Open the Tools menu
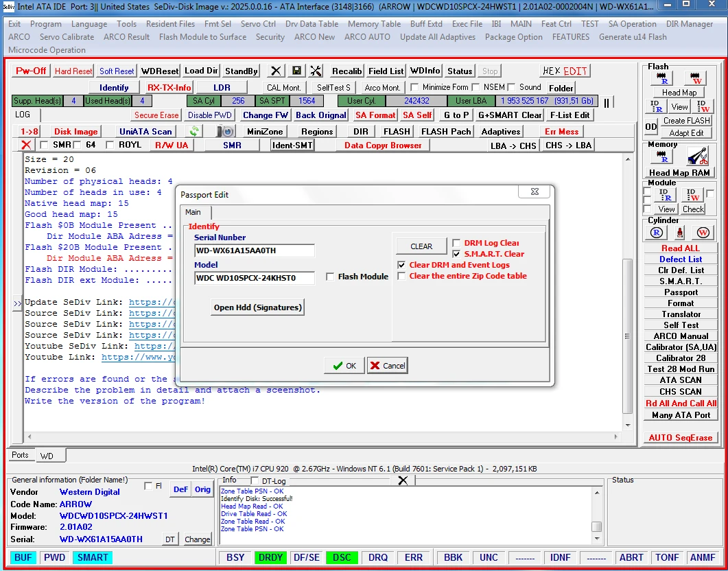This screenshot has width=728, height=571. pyautogui.click(x=126, y=24)
